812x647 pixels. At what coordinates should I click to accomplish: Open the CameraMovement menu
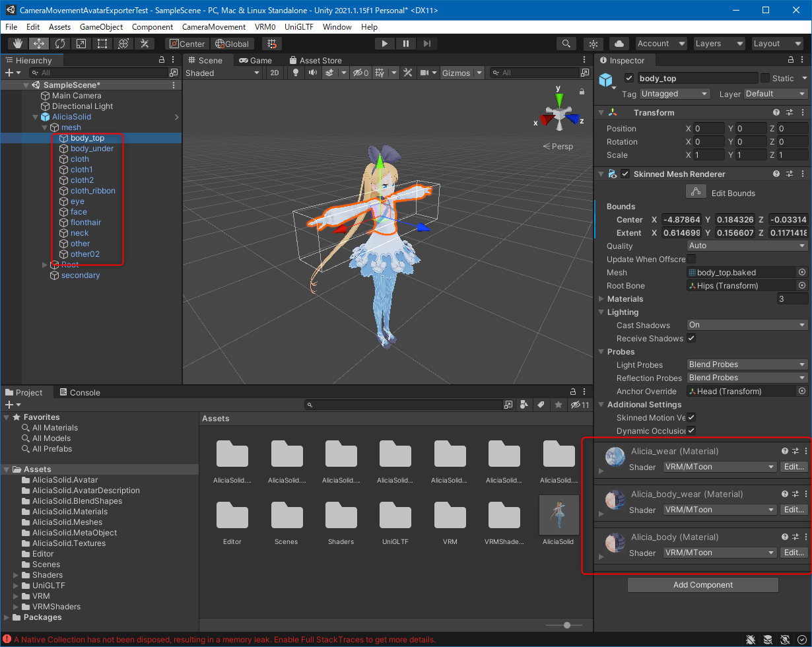[x=213, y=27]
